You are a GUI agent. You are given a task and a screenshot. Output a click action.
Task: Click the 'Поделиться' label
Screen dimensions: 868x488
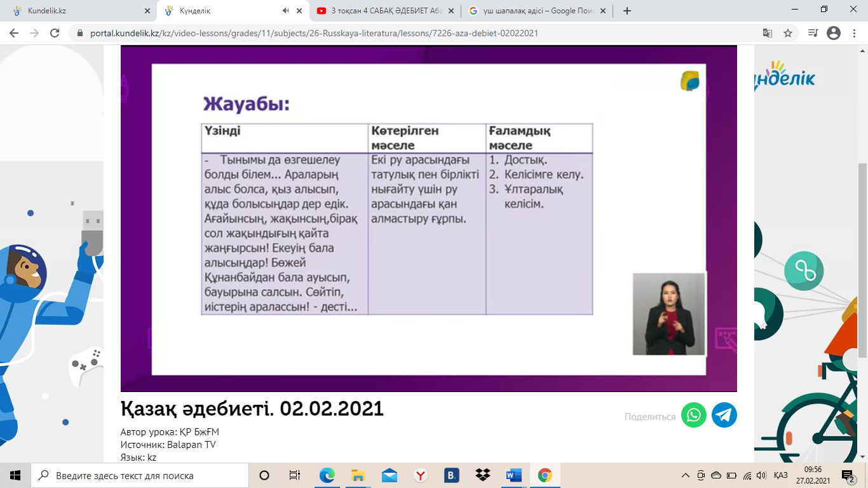pos(650,417)
